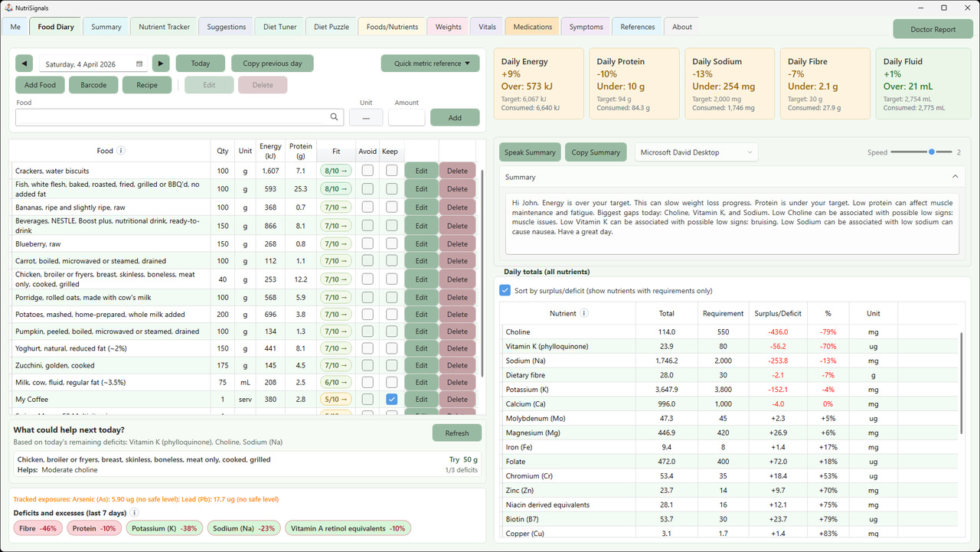
Task: Open the Quick metric reference dropdown
Action: (430, 63)
